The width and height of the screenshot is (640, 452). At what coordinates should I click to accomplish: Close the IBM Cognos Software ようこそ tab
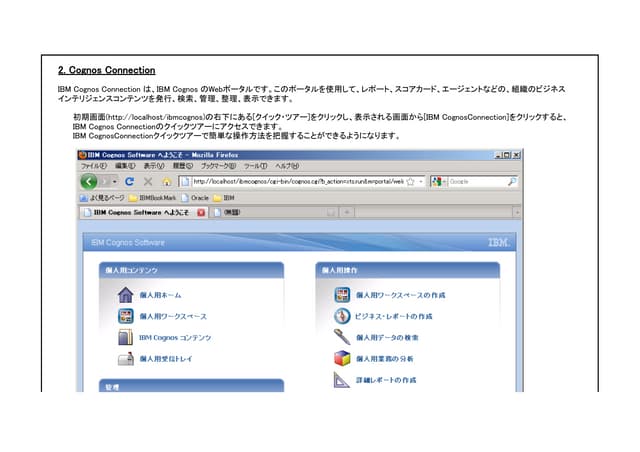click(x=201, y=212)
